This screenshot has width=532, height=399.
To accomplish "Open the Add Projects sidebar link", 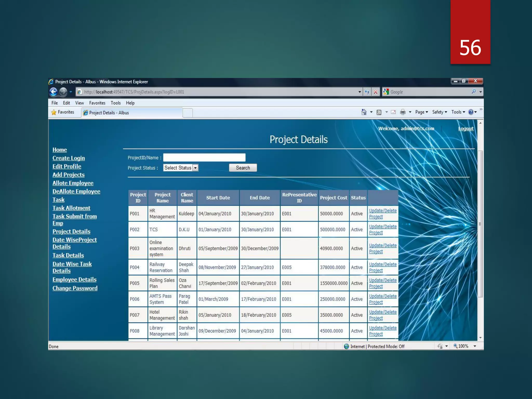I will (x=69, y=175).
